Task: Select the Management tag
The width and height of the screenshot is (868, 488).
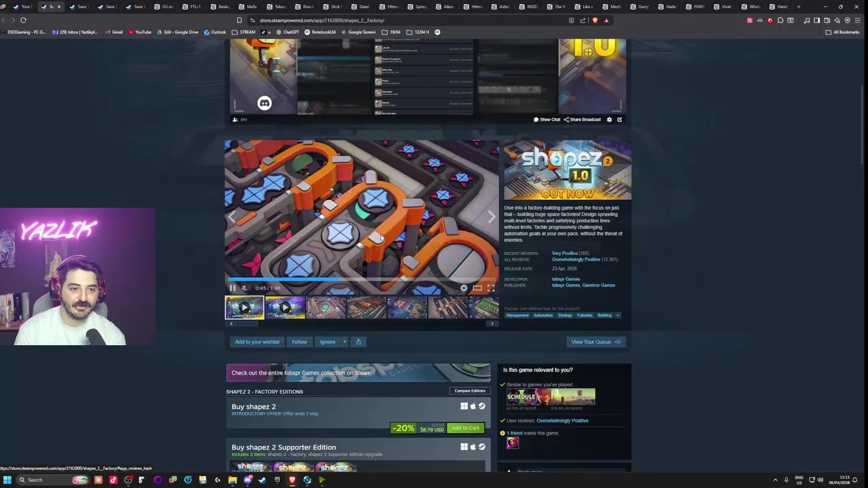Action: [517, 315]
